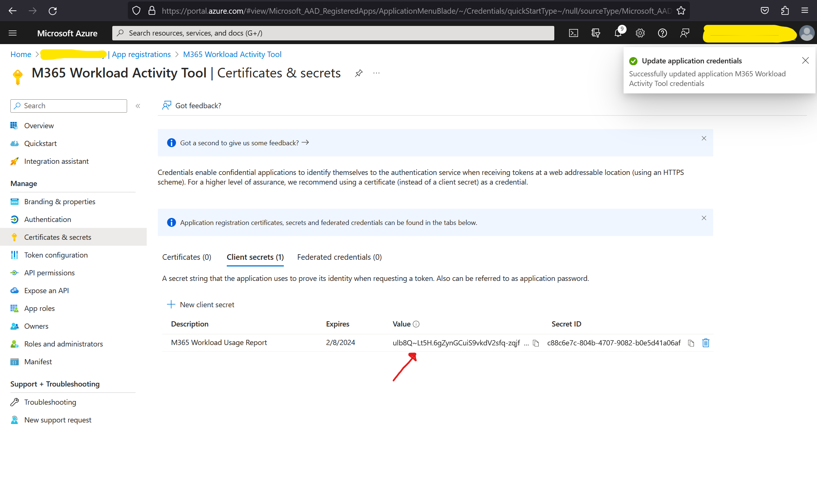Open the more options ellipsis next to title
The width and height of the screenshot is (817, 504).
tap(376, 73)
